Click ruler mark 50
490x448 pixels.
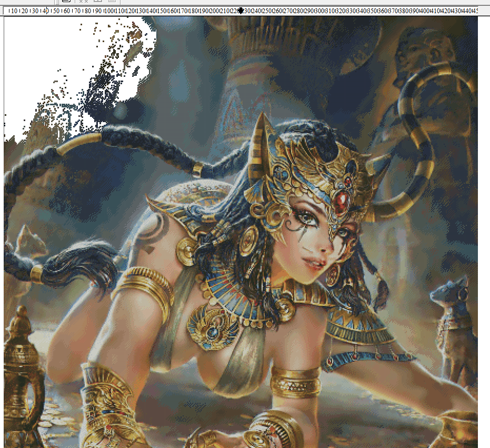tap(56, 11)
